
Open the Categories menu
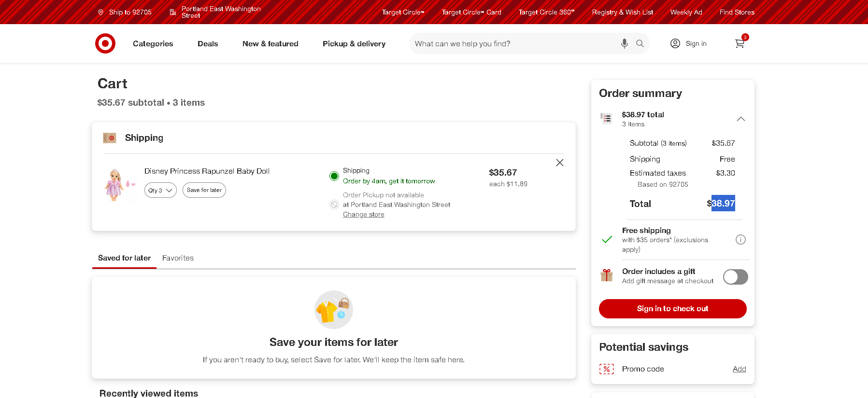[x=153, y=43]
